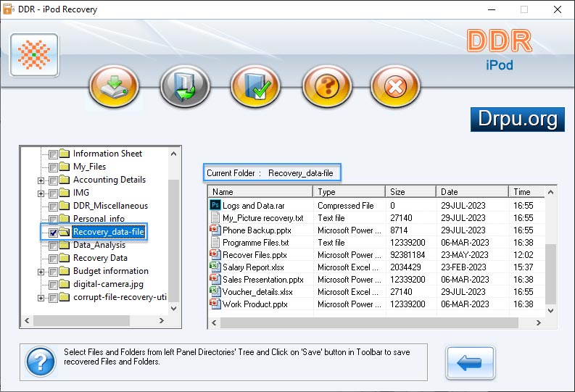Click the Recover Files.pptx file icon
575x392 pixels.
click(x=215, y=254)
